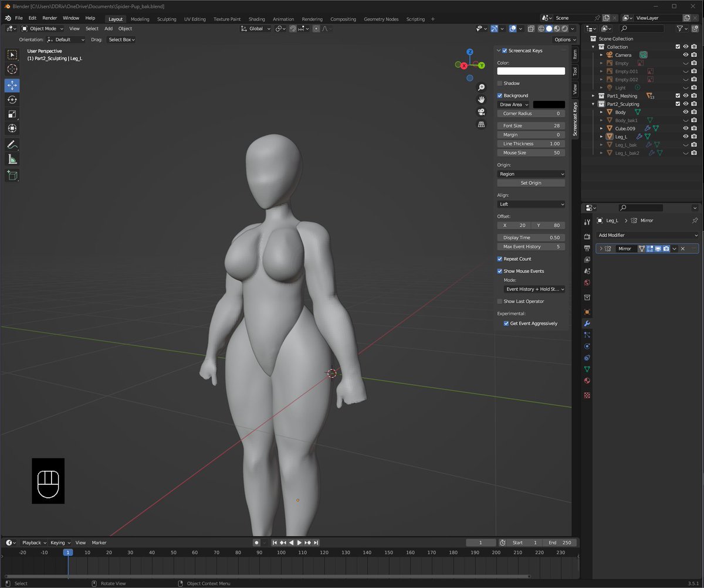
Task: Open the World properties tab icon
Action: point(587,283)
